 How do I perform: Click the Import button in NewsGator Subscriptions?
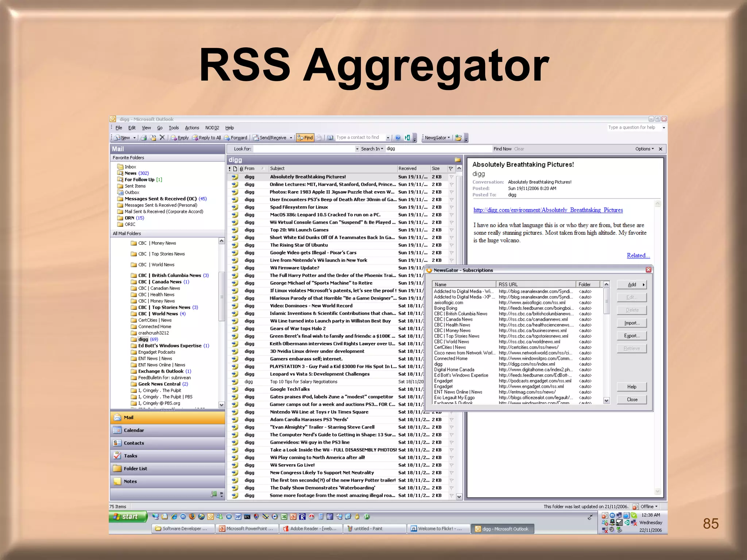[x=632, y=323]
